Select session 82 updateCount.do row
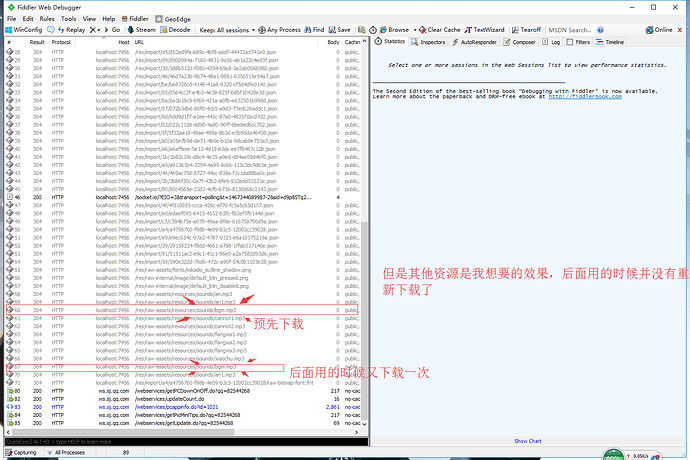This screenshot has height=460, width=690. (183, 399)
